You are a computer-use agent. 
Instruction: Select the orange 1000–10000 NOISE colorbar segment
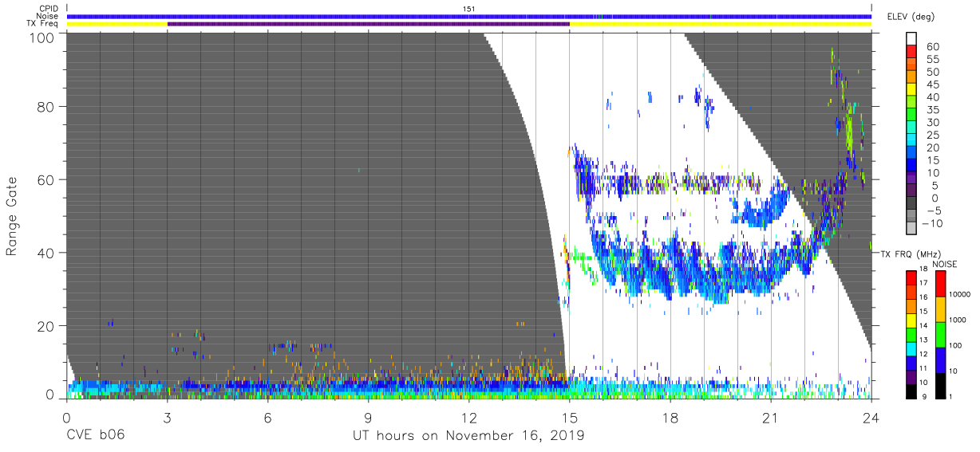[939, 308]
